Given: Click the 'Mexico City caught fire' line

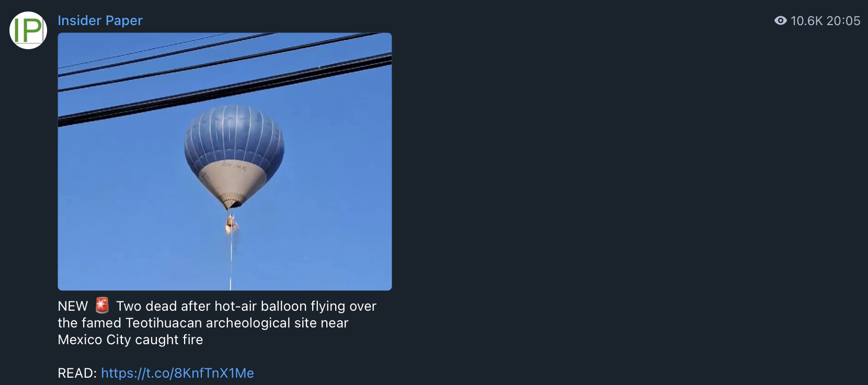Looking at the screenshot, I should 130,339.
